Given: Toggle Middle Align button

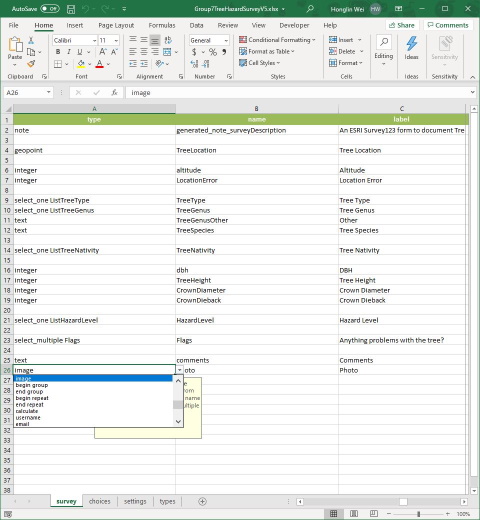Looking at the screenshot, I should coord(144,40).
